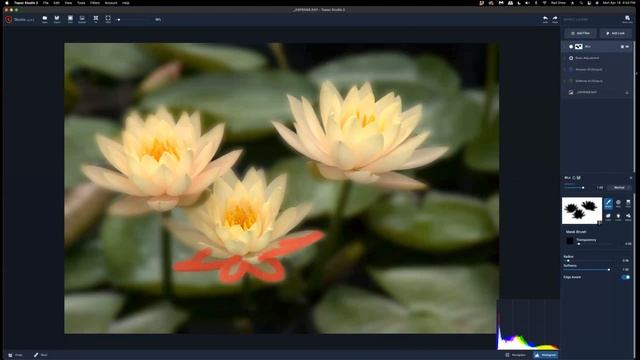Viewport: 640px width, 360px height.
Task: Open the Account menu
Action: point(111,3)
